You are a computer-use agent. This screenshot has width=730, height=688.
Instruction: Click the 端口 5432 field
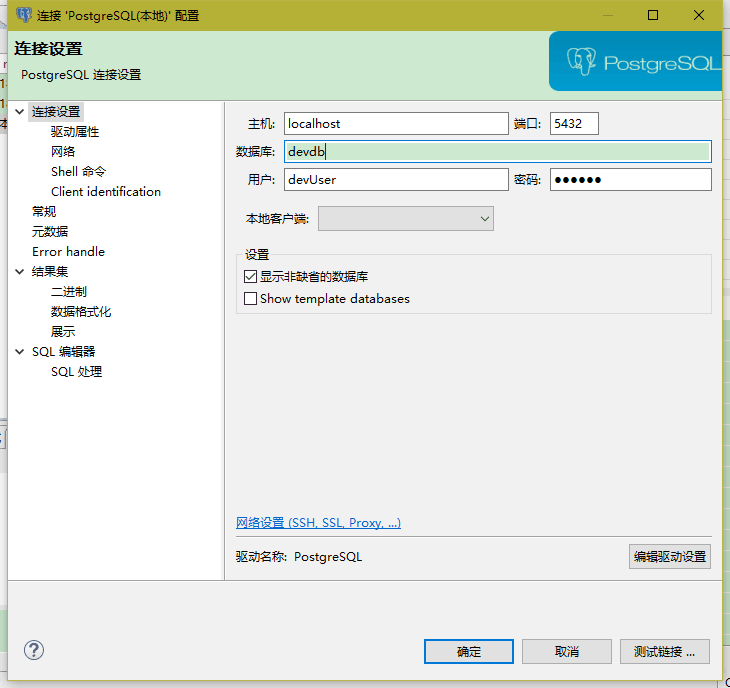coord(574,123)
